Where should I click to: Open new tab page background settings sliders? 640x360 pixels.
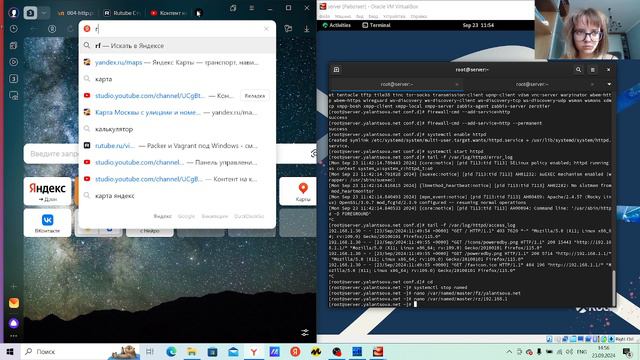tap(305, 333)
